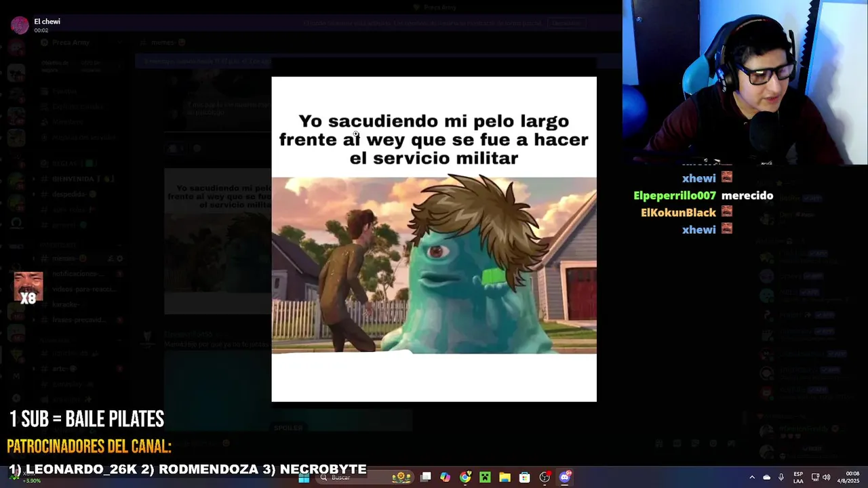The image size is (868, 488).
Task: Open the taskbar app with red badge
Action: 545,477
